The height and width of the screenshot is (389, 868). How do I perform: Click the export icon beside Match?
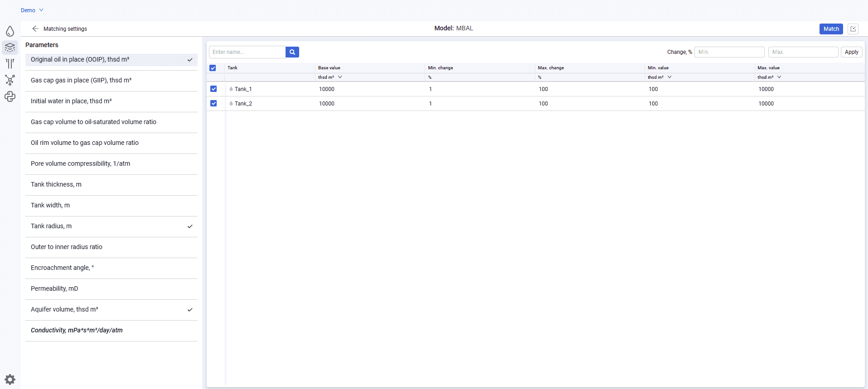(853, 29)
